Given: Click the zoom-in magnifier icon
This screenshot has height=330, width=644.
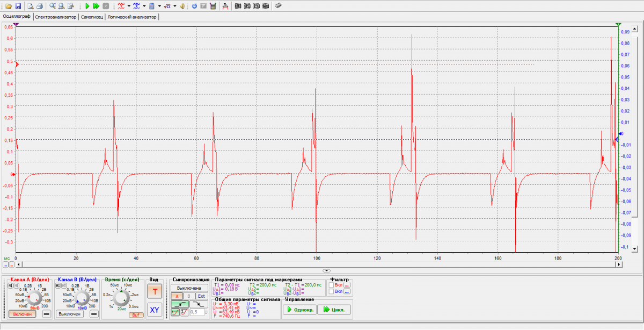Looking at the screenshot, I should (53, 6).
